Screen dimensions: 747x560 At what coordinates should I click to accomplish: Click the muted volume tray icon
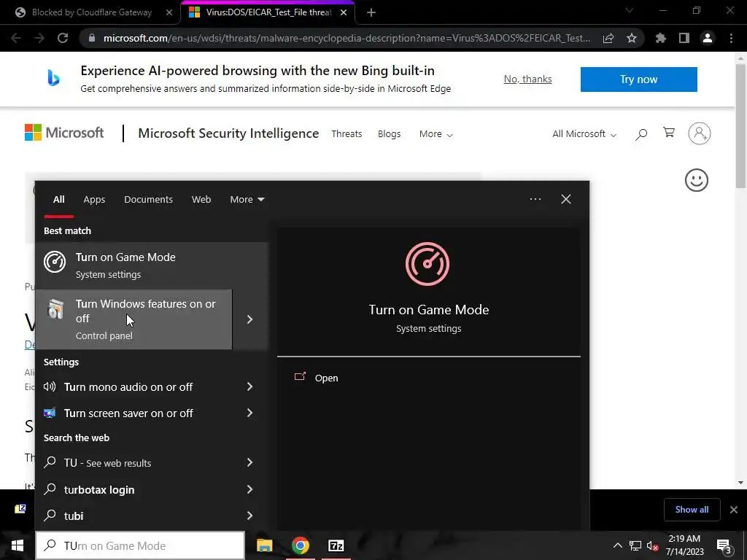[x=653, y=546]
